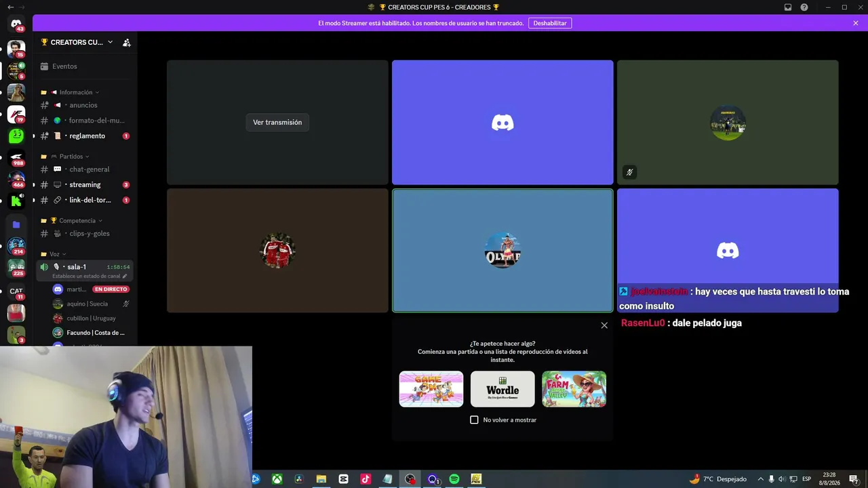Open the Discord help question-mark icon

coord(804,7)
